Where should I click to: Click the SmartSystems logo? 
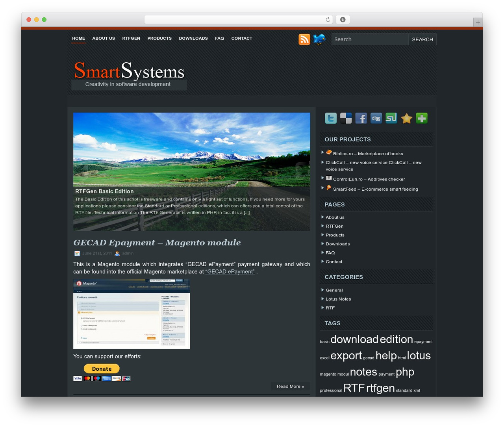click(129, 71)
